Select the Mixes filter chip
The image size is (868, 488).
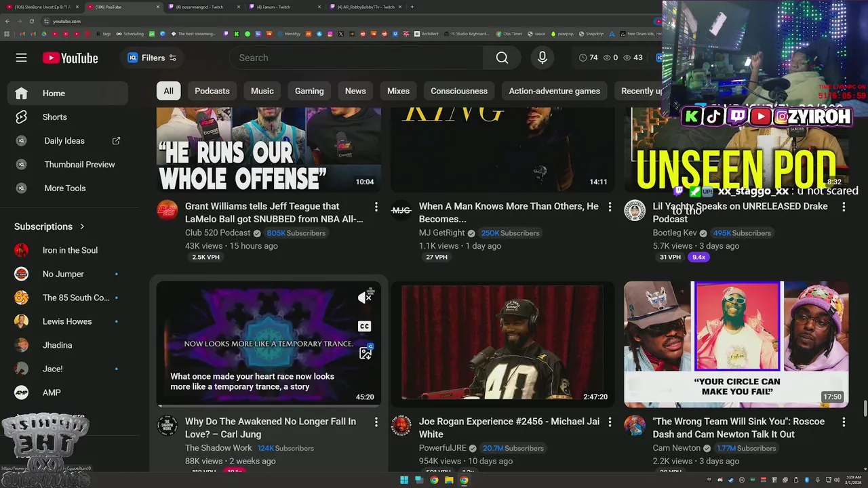[x=398, y=91]
